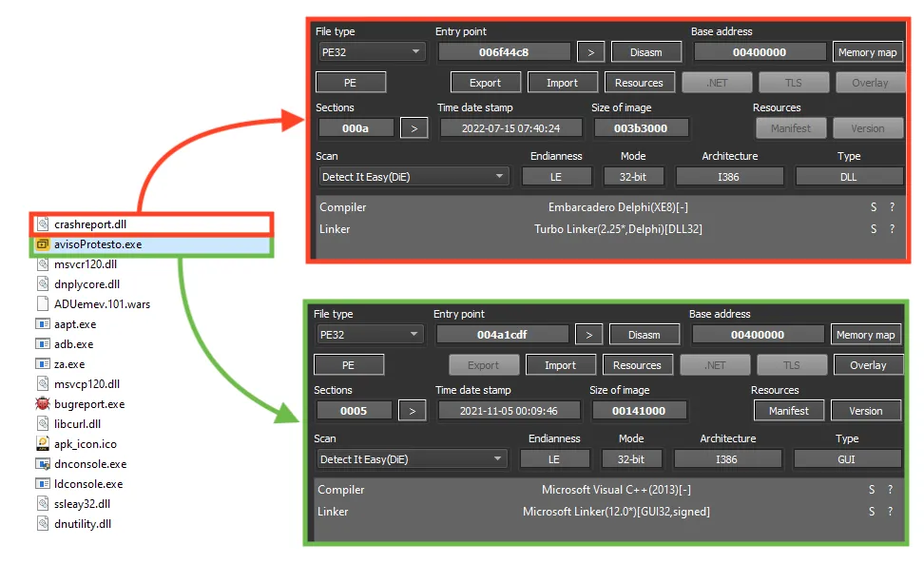Select file name dnconsole.exe
Screen dimensions: 924x564
click(x=90, y=464)
